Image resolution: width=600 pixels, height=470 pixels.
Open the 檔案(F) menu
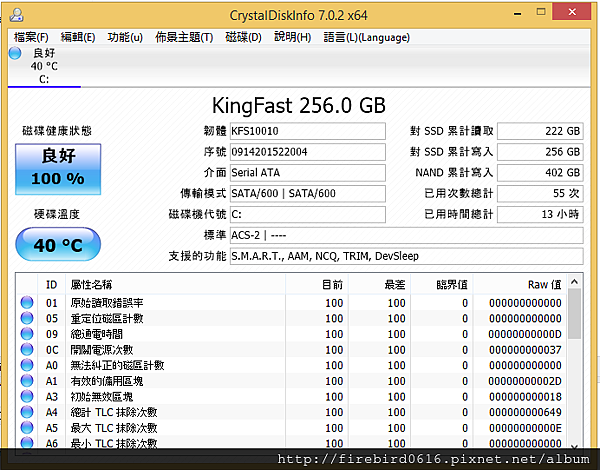coord(31,38)
